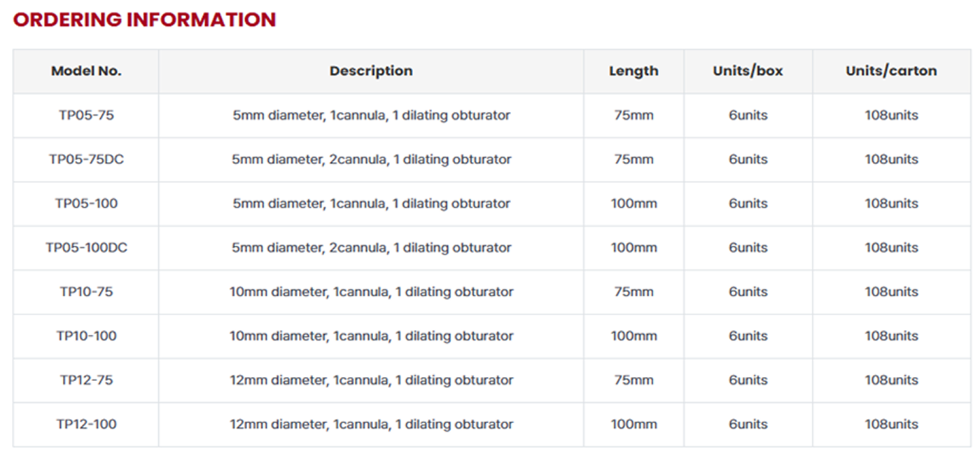Select model number TP05-75

[x=86, y=115]
